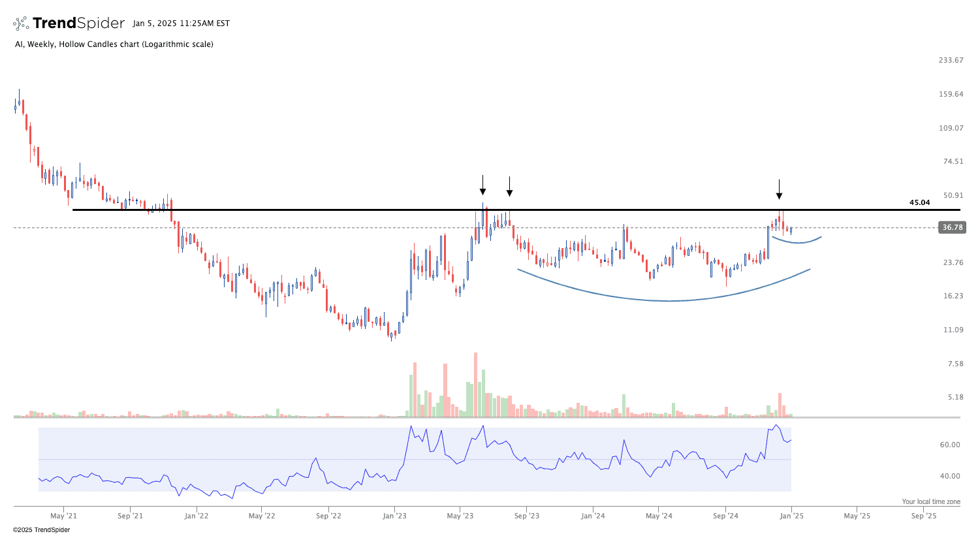The width and height of the screenshot is (980, 536).
Task: Click the TrendSpider logo icon
Action: click(21, 24)
